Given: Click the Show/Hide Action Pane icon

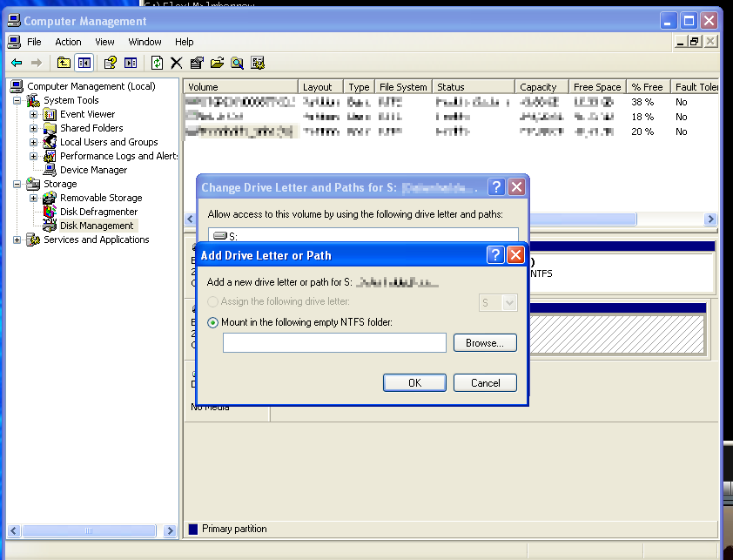Looking at the screenshot, I should [x=131, y=63].
